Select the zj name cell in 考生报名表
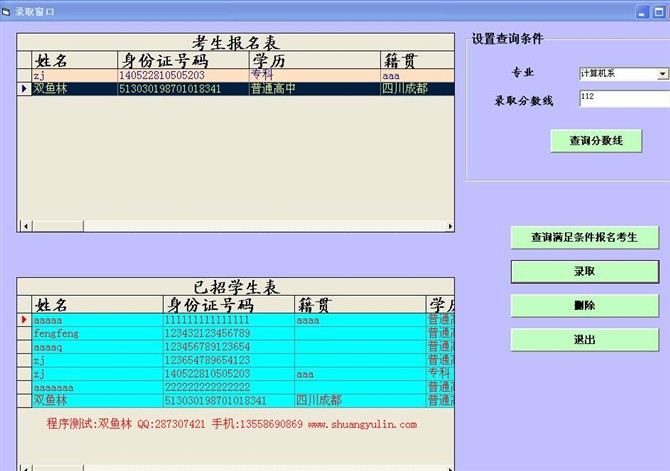670x471 pixels. click(75, 75)
